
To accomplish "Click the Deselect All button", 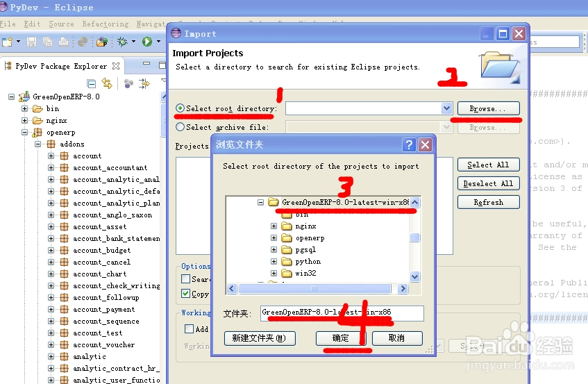I will point(488,183).
